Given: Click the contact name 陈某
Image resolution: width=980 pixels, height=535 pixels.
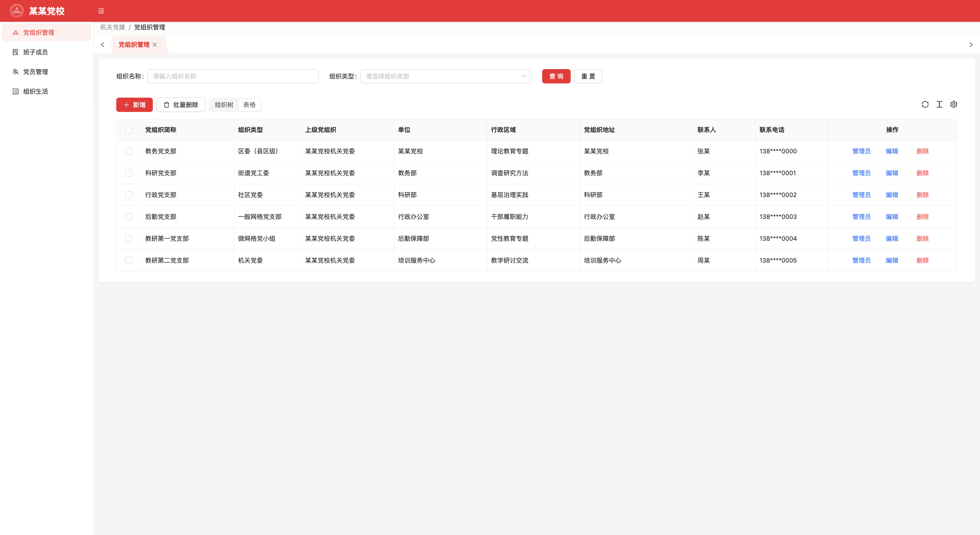Looking at the screenshot, I should pyautogui.click(x=704, y=239).
